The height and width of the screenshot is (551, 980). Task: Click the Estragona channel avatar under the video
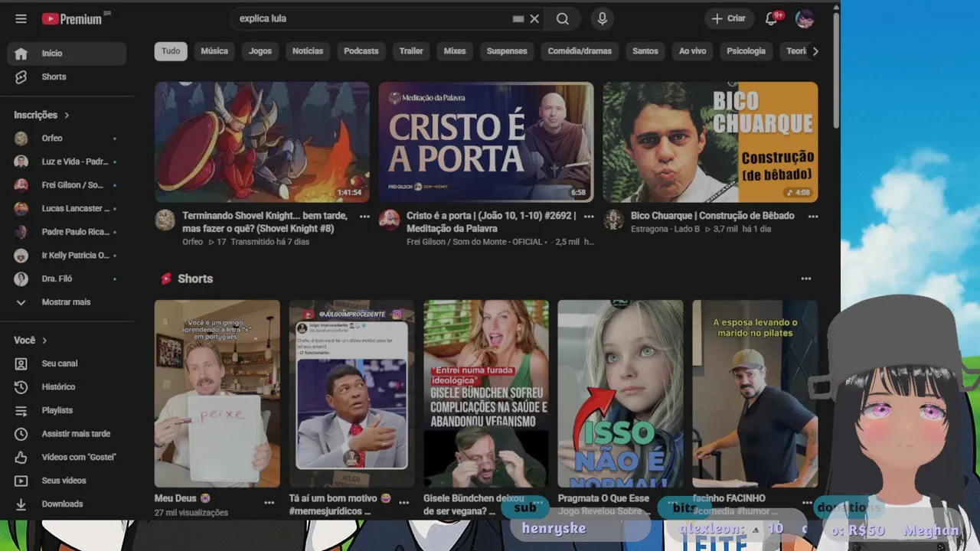[x=613, y=220]
